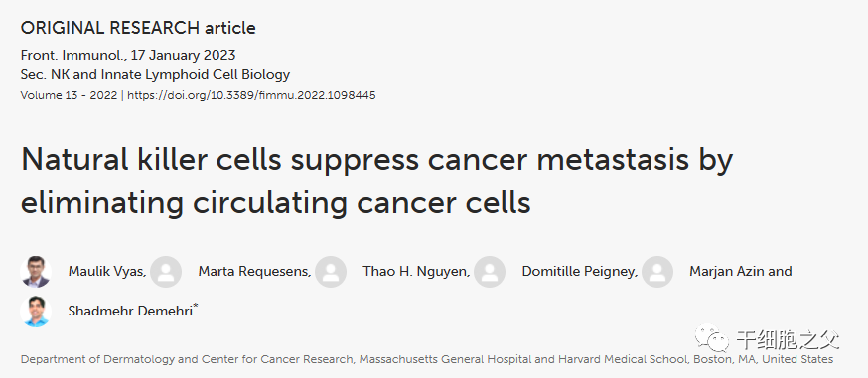868x378 pixels.
Task: Open the Marta Requesens author link
Action: point(253,271)
